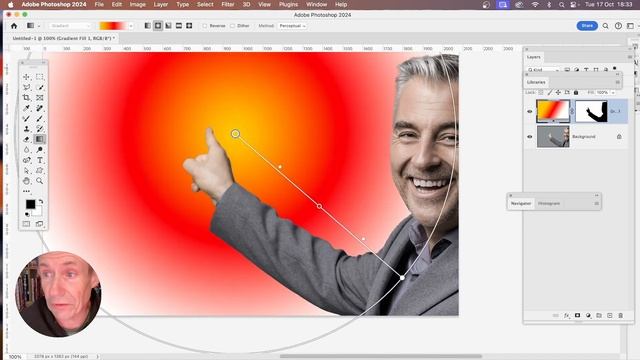
Task: Select the Rectangular Marquee tool
Action: (40, 77)
